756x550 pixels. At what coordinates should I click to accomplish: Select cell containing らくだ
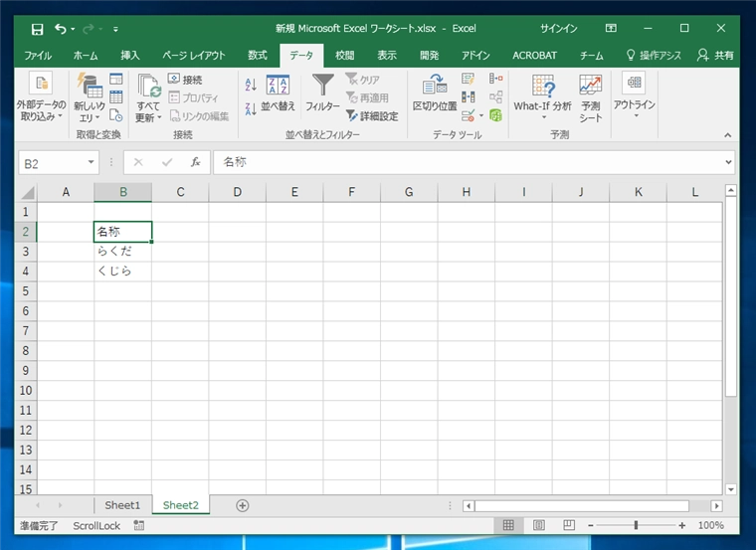123,252
